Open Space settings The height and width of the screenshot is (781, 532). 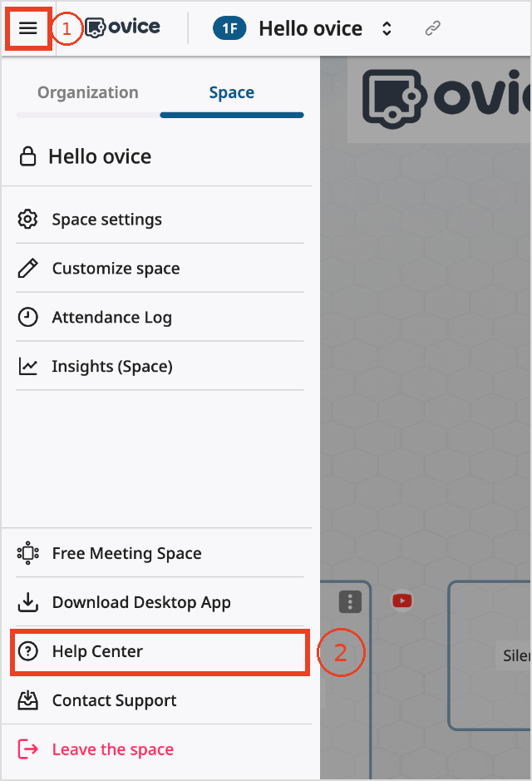click(160, 220)
